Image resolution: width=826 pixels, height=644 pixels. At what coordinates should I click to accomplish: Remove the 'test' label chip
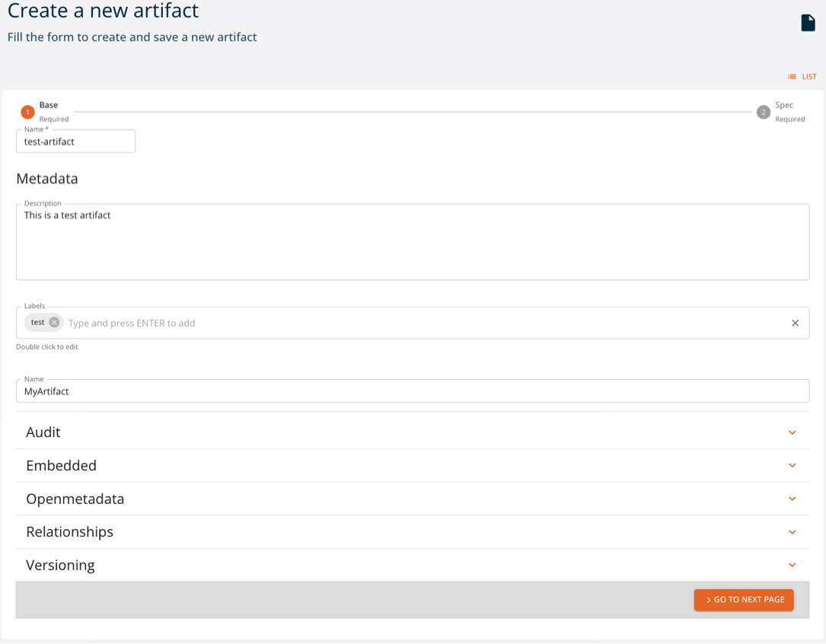tap(54, 323)
